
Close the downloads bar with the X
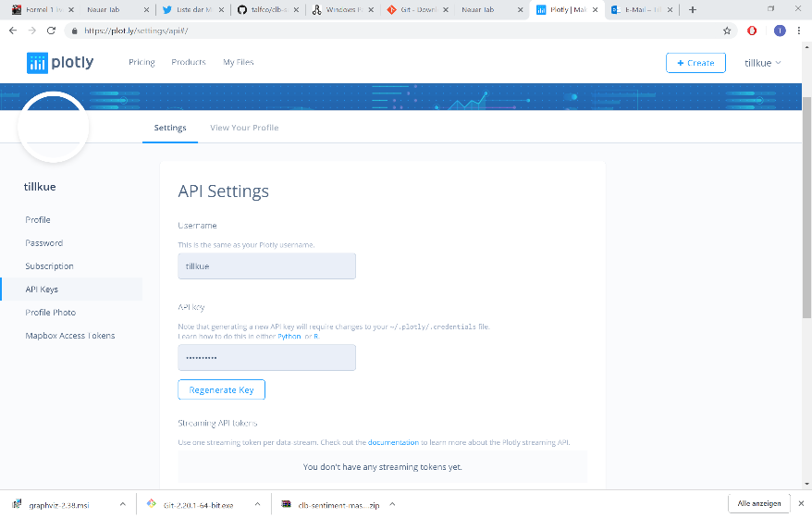click(x=800, y=504)
